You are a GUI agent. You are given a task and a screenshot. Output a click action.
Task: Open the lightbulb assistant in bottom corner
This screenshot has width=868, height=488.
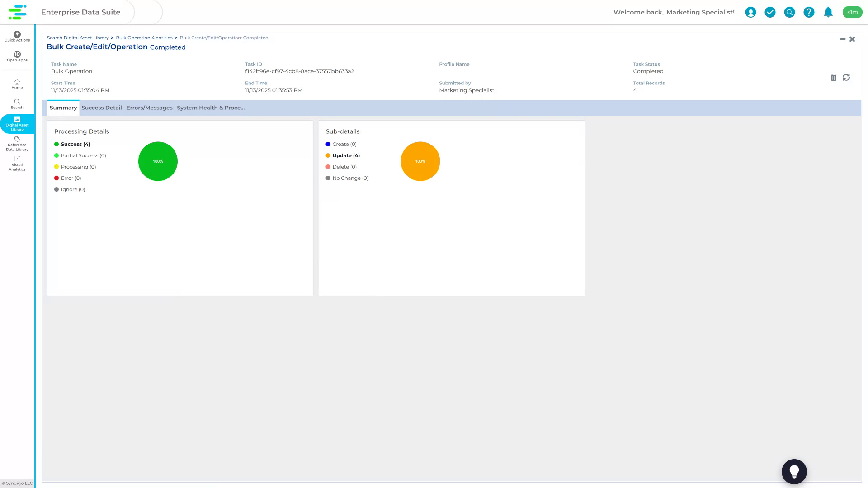[794, 471]
